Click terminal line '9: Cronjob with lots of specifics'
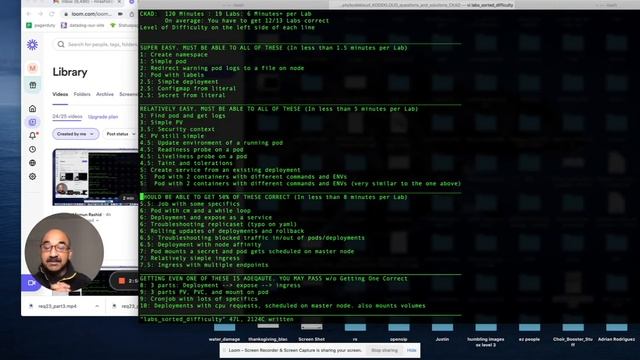This screenshot has height=360, width=640. (199, 299)
